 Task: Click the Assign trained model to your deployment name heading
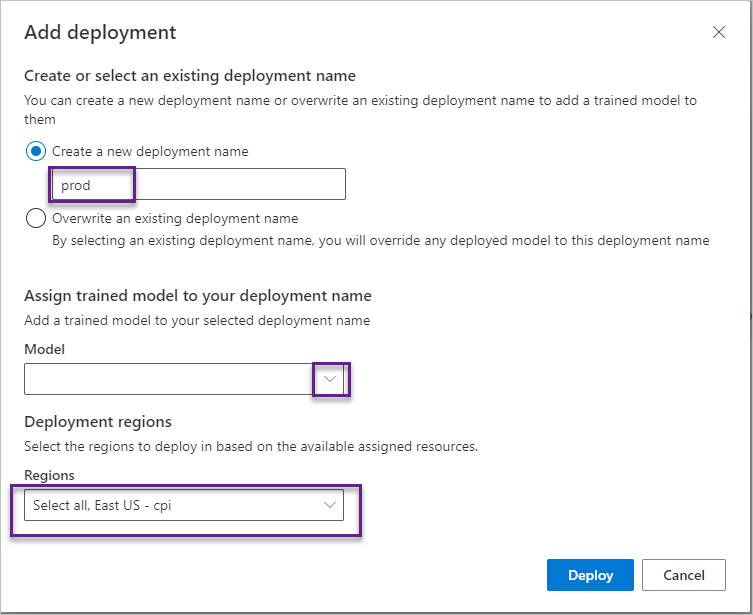coord(198,296)
